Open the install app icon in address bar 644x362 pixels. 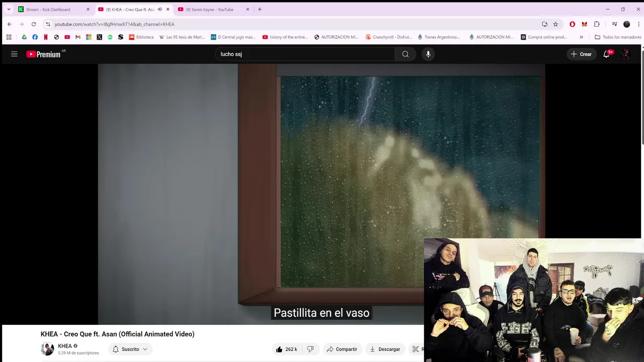tap(545, 24)
